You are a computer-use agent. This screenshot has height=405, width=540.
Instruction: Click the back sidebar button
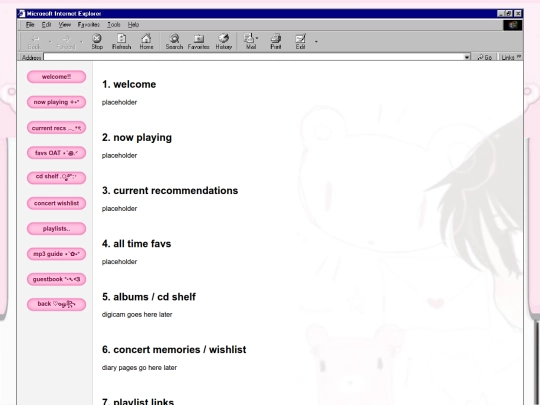(56, 304)
